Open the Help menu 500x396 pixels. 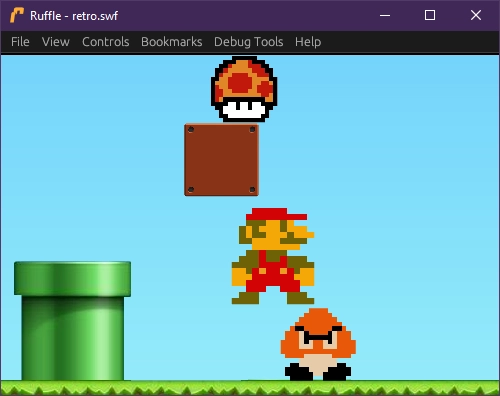click(308, 42)
